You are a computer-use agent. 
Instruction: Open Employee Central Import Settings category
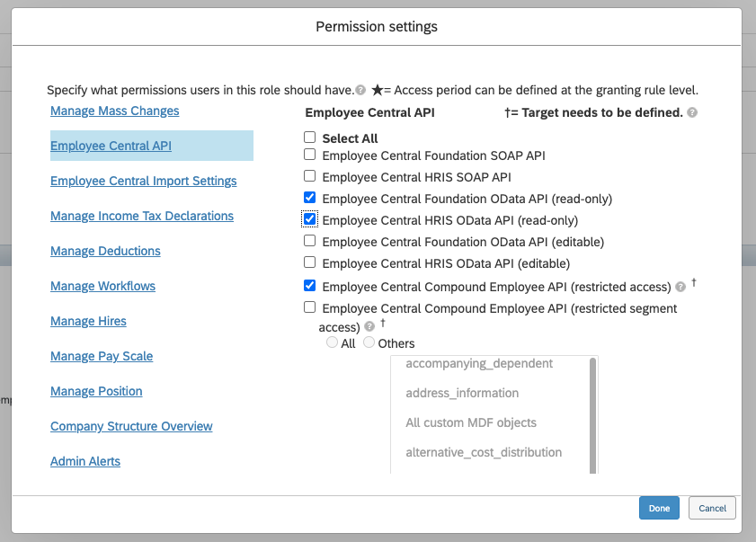143,181
